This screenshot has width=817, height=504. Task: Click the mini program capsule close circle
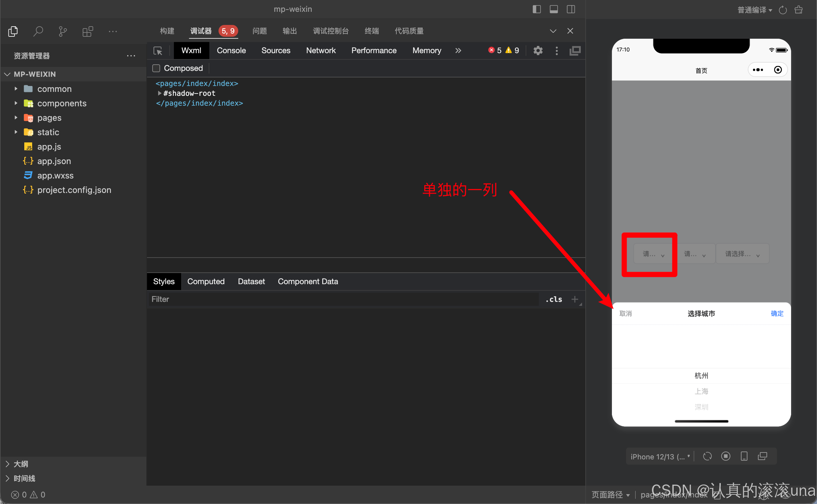point(778,70)
